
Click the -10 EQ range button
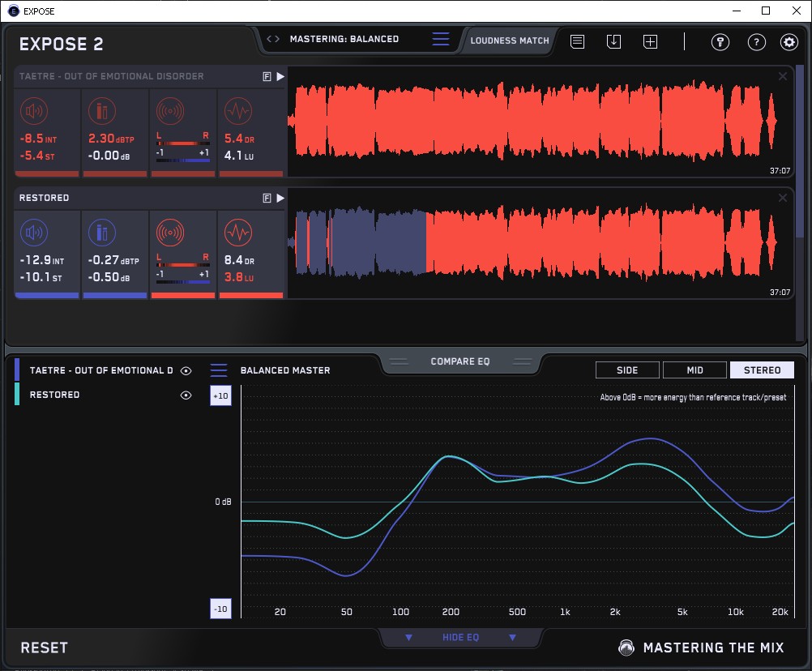click(x=220, y=609)
